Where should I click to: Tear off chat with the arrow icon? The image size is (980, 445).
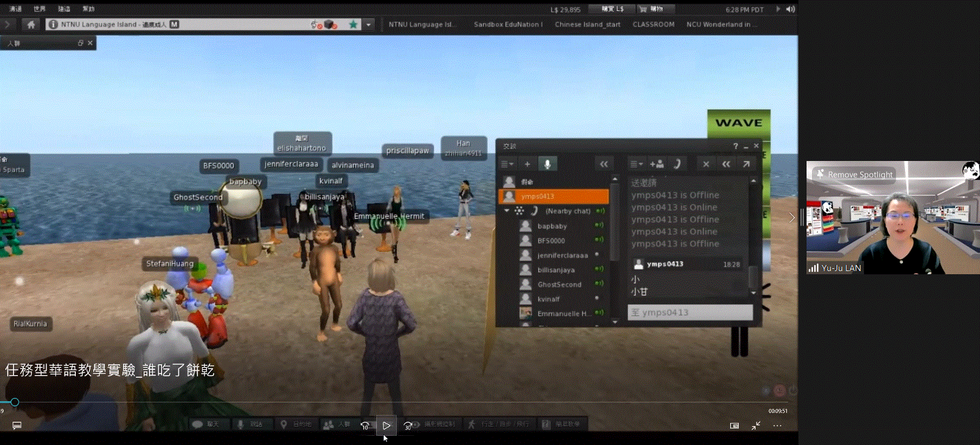[746, 164]
